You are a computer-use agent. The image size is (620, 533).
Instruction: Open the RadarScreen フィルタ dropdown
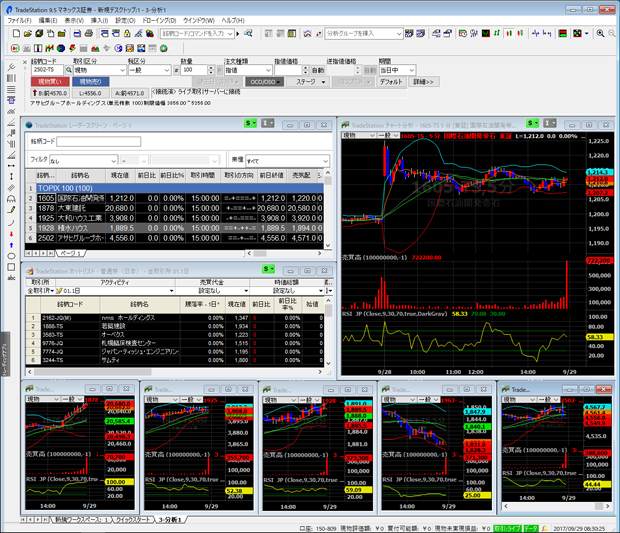tap(83, 161)
